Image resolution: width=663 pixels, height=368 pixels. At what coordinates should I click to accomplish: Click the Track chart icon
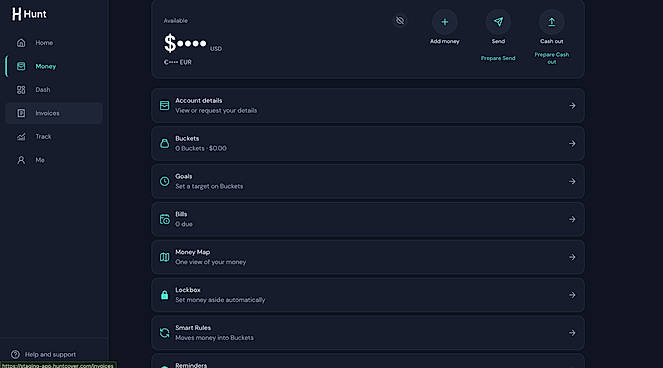click(21, 137)
